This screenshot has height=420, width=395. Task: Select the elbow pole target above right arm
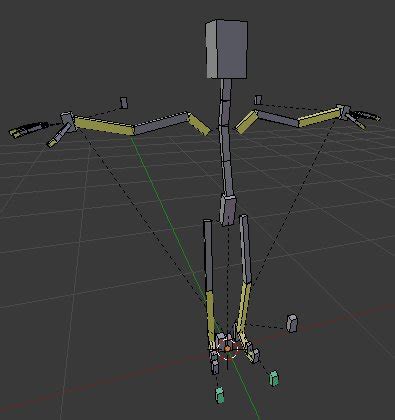click(x=258, y=100)
